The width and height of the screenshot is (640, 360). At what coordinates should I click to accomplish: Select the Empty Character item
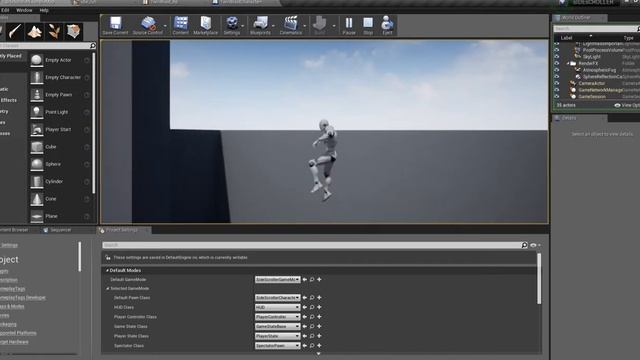pyautogui.click(x=60, y=77)
